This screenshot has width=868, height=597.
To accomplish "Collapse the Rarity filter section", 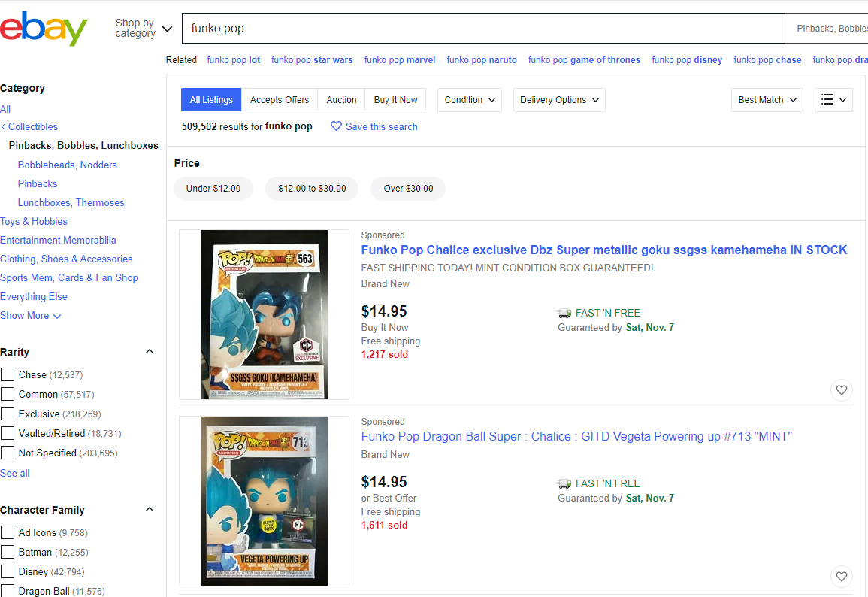I will [149, 352].
